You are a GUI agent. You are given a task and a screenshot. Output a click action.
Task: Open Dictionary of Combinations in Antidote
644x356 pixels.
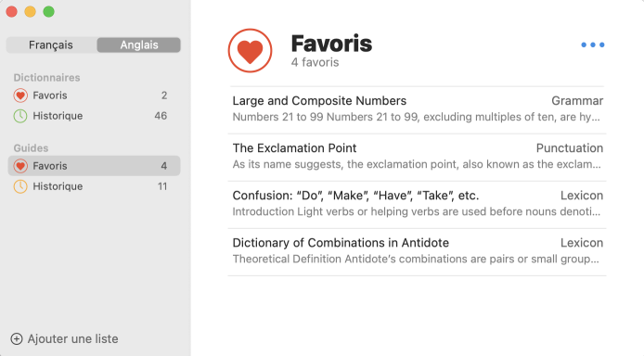pyautogui.click(x=418, y=252)
